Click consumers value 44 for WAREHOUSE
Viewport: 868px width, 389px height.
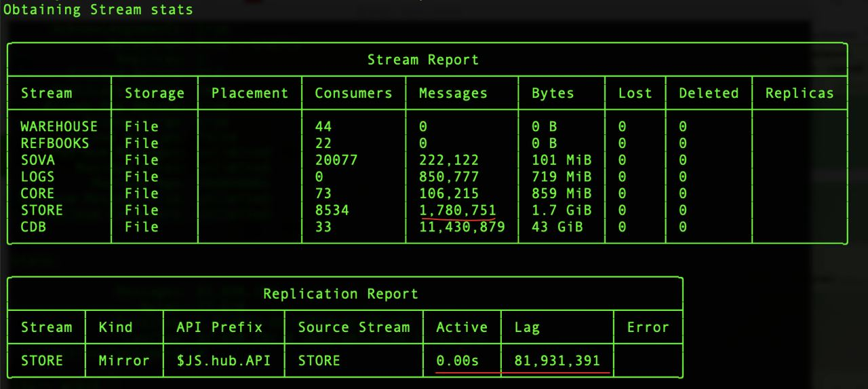point(323,126)
